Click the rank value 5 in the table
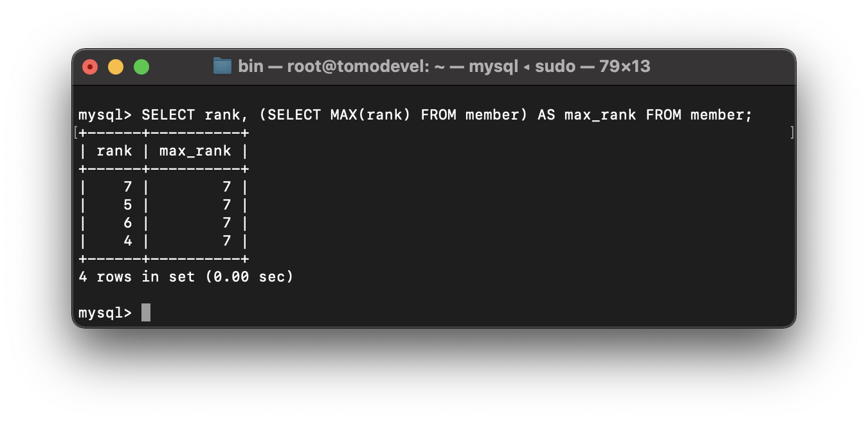Viewport: 868px width, 423px height. (127, 205)
